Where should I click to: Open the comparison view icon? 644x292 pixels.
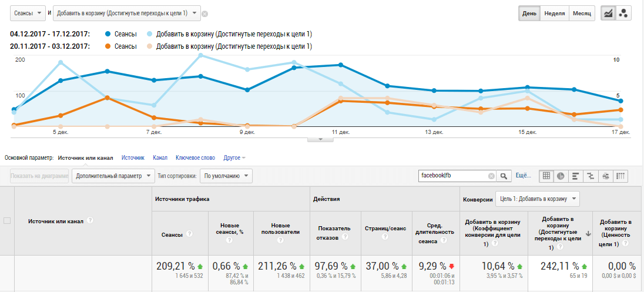click(x=591, y=176)
